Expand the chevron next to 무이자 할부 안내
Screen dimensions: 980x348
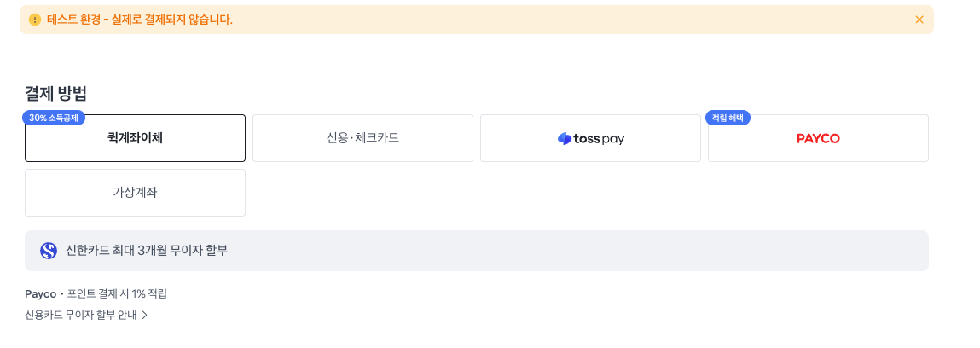pos(145,315)
